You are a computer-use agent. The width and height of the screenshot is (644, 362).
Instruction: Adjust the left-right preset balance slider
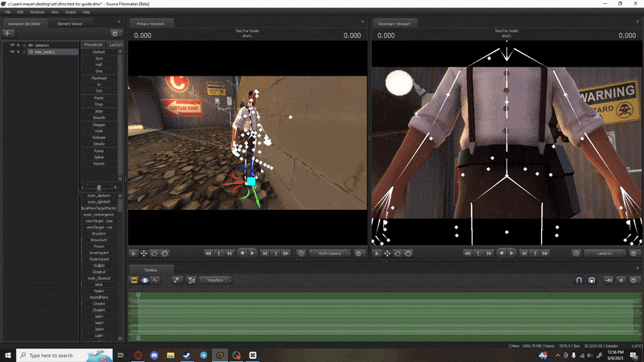click(98, 187)
